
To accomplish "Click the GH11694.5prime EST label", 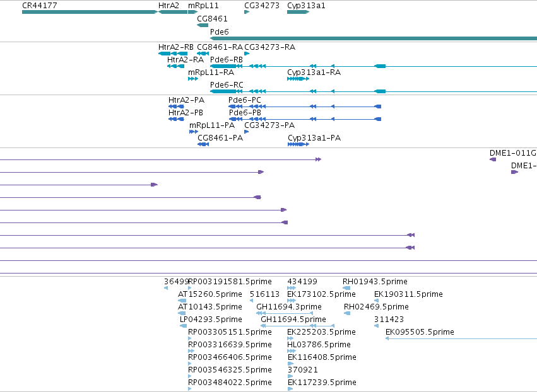I will click(293, 320).
